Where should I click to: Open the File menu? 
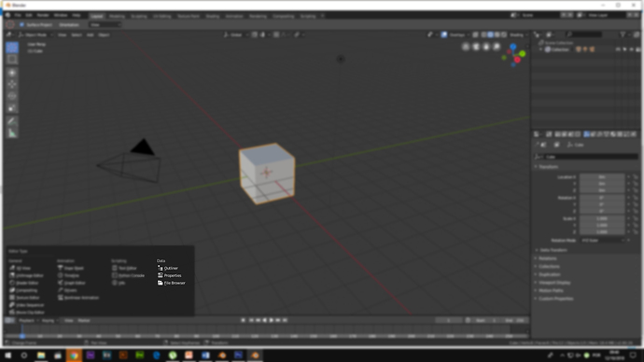pyautogui.click(x=18, y=15)
